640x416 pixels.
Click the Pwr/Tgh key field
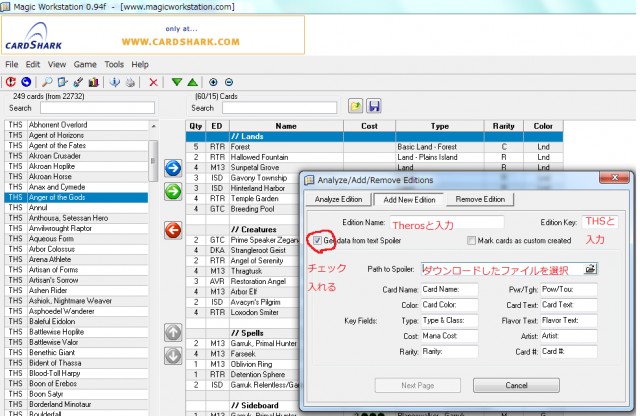(x=569, y=289)
